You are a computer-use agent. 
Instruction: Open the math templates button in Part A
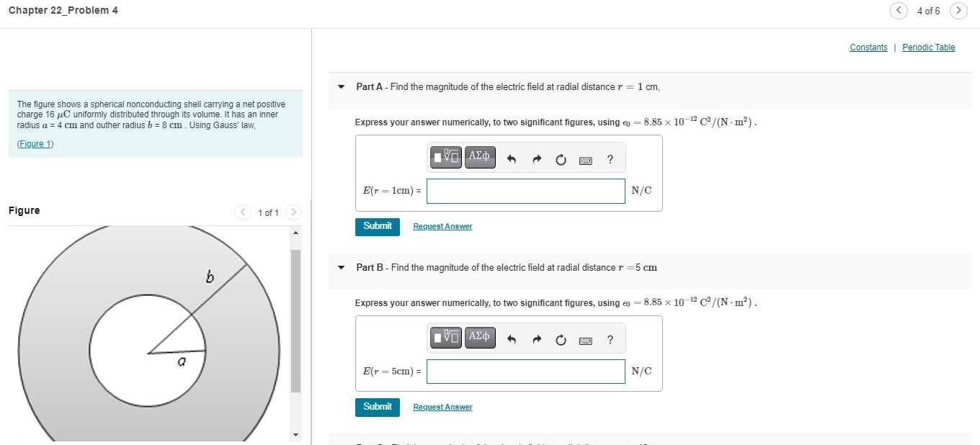click(446, 157)
